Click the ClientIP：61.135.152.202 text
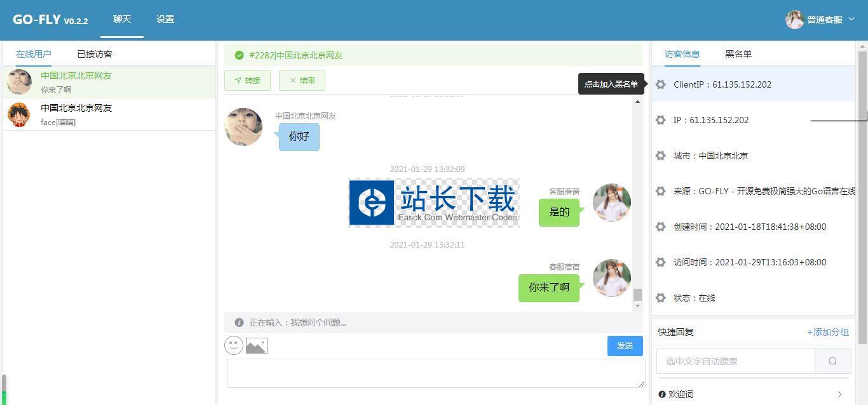The height and width of the screenshot is (405, 868). point(722,84)
